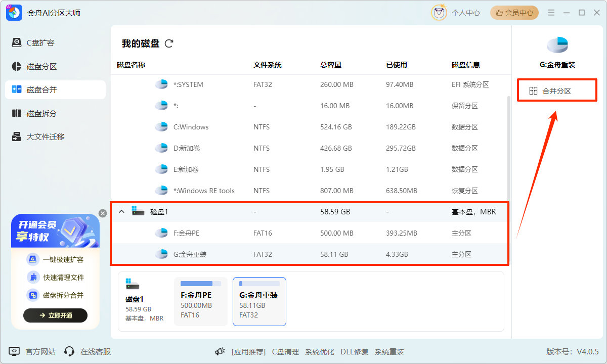Click the 16.00 MB capacity cell
The image size is (607, 364).
335,106
